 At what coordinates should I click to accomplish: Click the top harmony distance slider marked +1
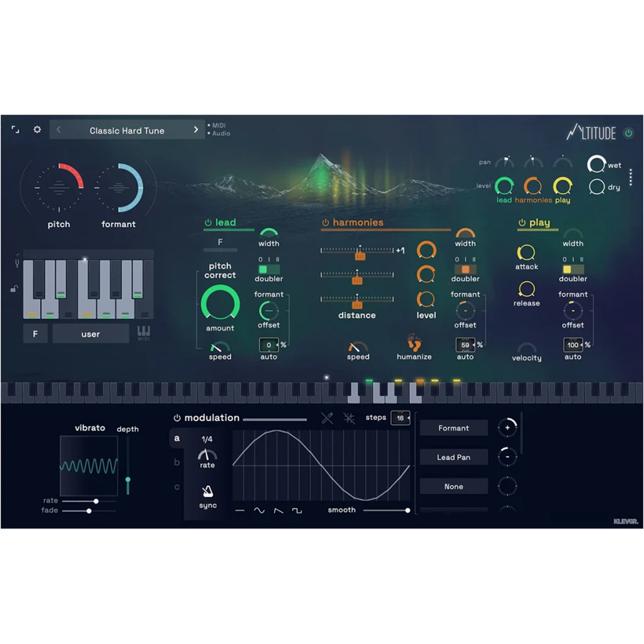point(357,251)
